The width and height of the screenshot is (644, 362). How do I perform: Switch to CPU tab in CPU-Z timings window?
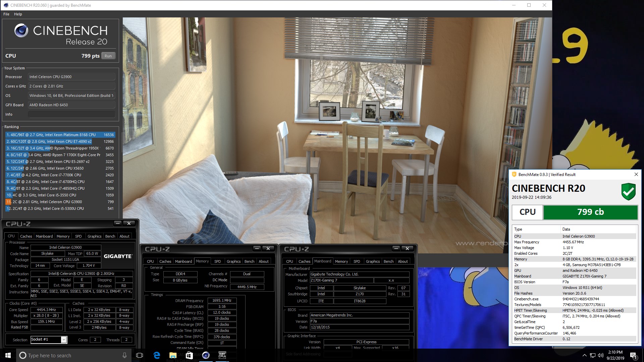(x=150, y=261)
